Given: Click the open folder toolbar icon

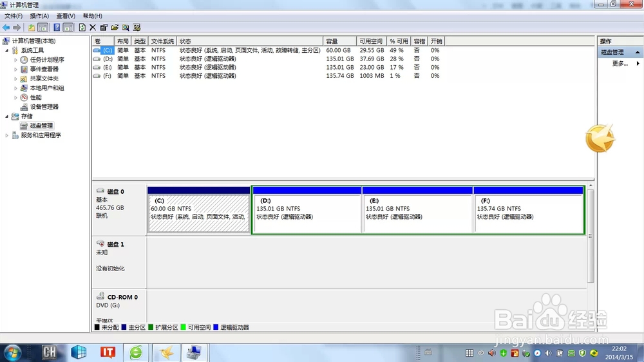Looking at the screenshot, I should pos(115,28).
